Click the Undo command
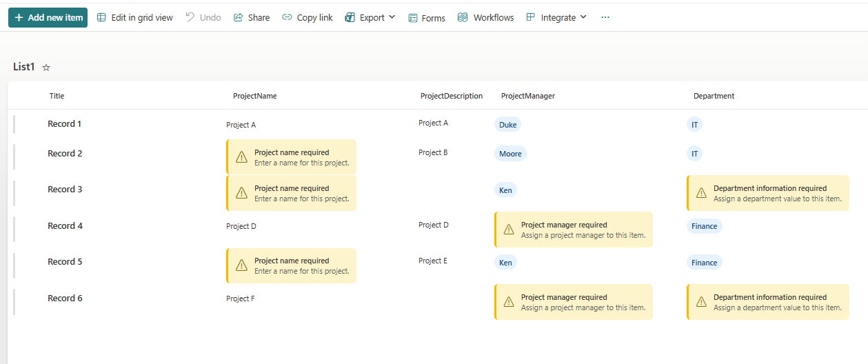868x364 pixels. coord(203,17)
